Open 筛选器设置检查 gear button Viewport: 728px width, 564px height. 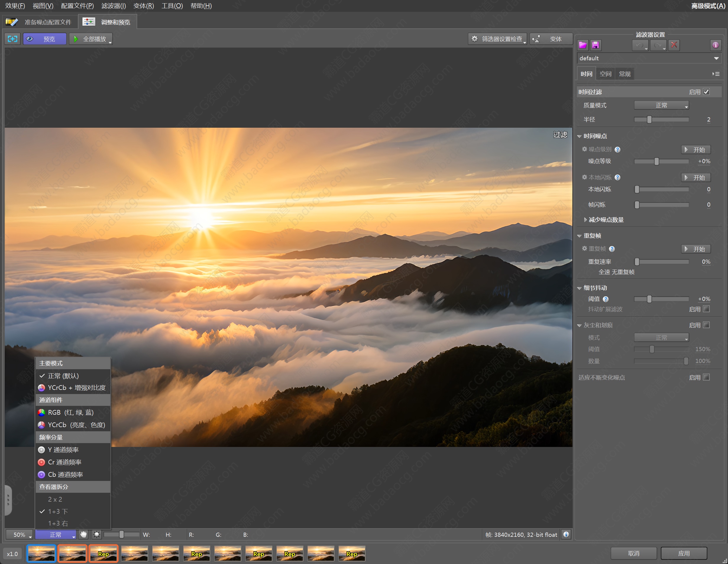[497, 39]
